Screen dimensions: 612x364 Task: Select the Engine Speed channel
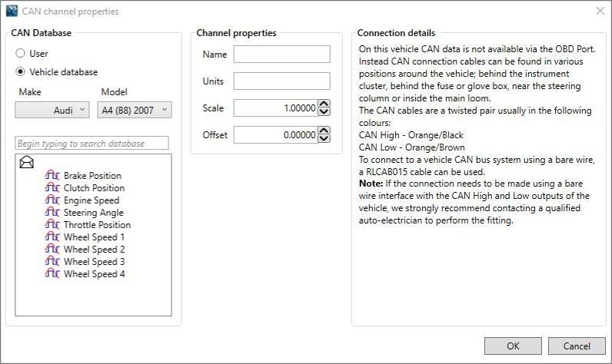pos(91,200)
